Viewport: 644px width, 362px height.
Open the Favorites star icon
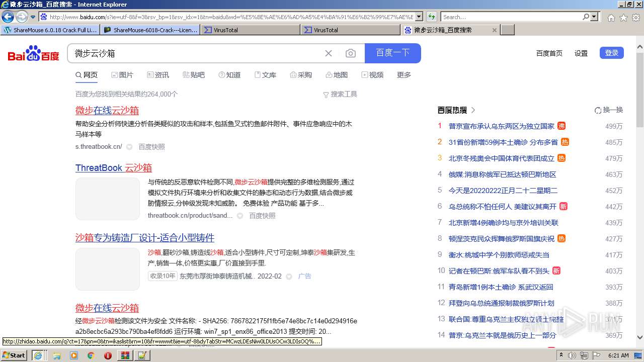[623, 17]
